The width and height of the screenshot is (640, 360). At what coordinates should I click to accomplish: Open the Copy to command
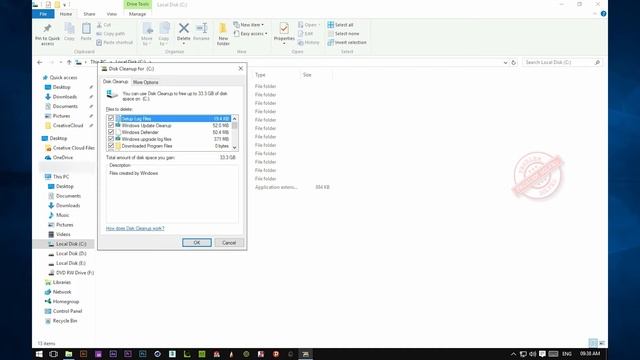pos(164,33)
